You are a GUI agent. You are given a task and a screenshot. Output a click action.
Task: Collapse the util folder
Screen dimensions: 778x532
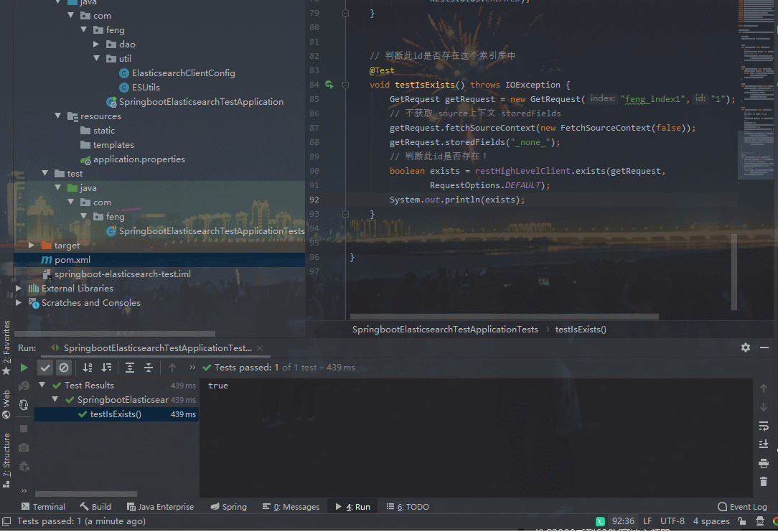(96, 59)
